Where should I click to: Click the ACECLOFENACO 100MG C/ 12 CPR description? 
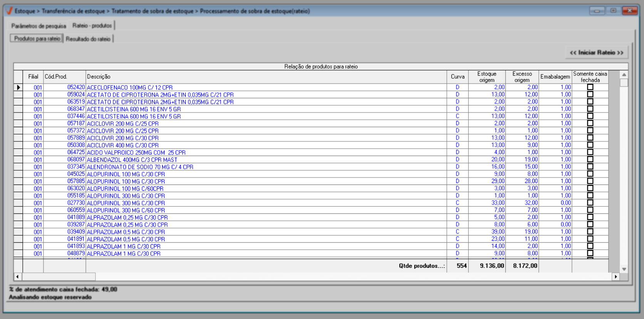[129, 87]
